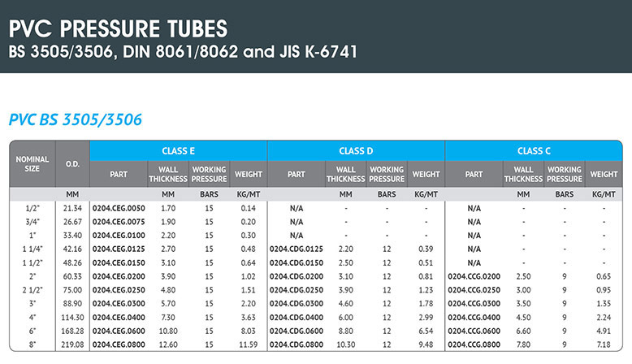Viewport: 632px width, 364px height.
Task: Click part number 0204.CEG.0100
Action: point(119,236)
